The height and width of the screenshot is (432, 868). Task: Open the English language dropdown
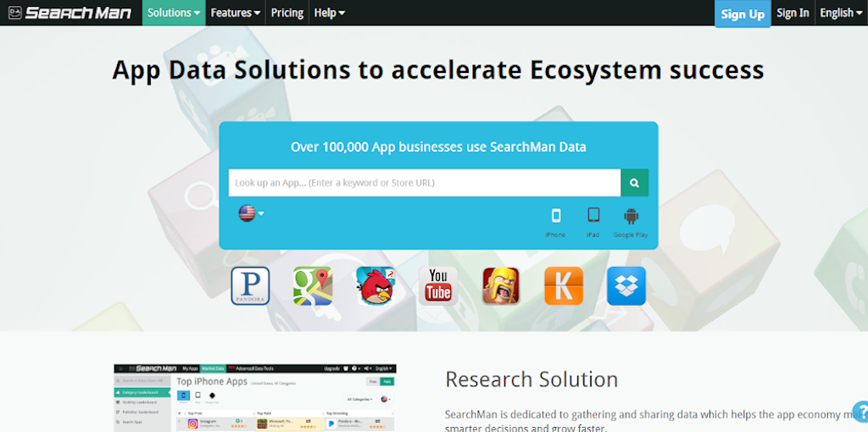[841, 13]
